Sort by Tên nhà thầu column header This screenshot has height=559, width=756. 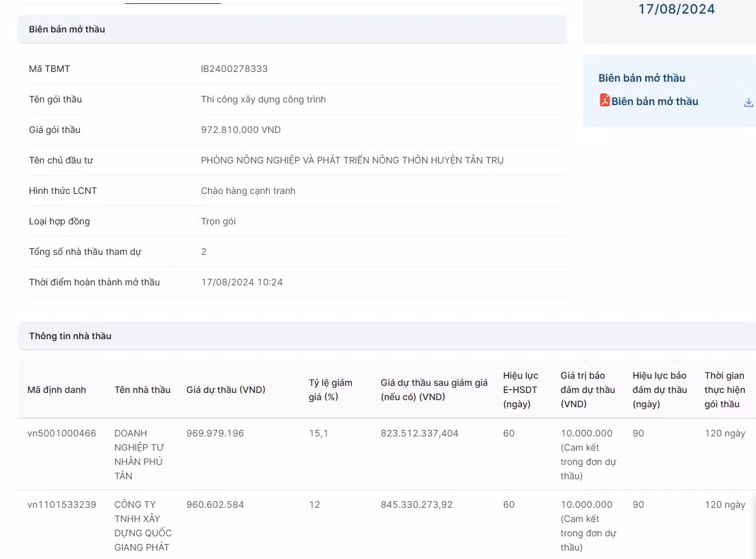[x=142, y=390]
